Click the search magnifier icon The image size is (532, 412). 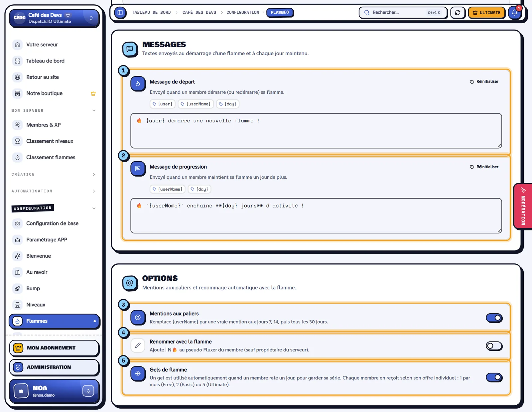(x=367, y=13)
